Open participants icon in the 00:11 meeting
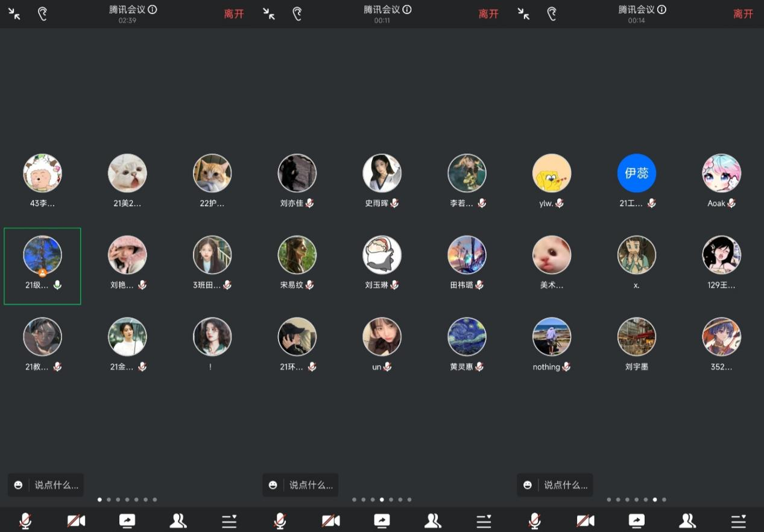Screen dimensions: 764x532 432,521
